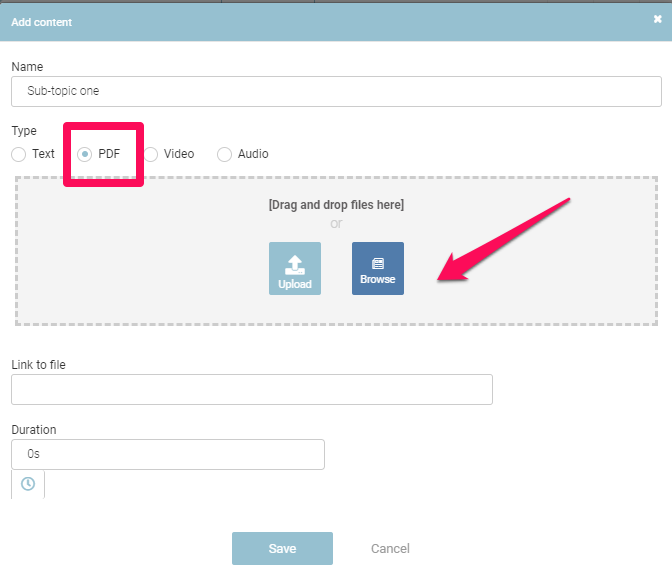This screenshot has height=569, width=672.
Task: Cancel adding content
Action: pyautogui.click(x=390, y=548)
